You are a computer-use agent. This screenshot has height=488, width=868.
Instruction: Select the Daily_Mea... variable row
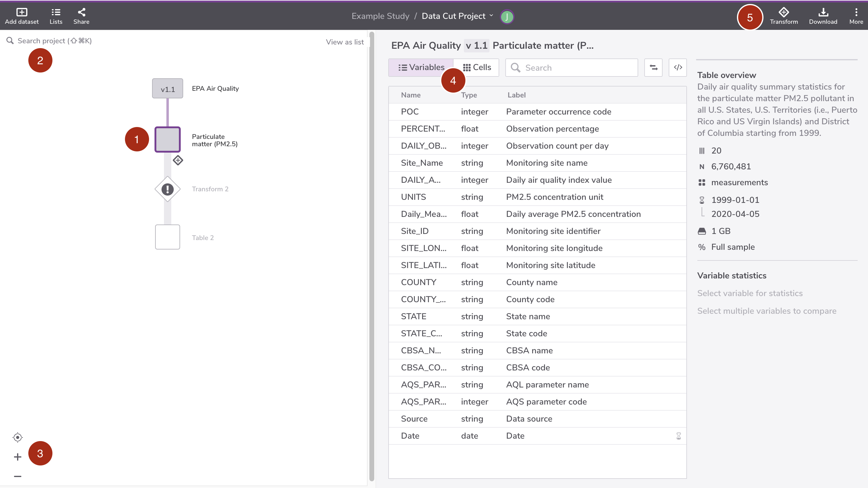tap(537, 214)
